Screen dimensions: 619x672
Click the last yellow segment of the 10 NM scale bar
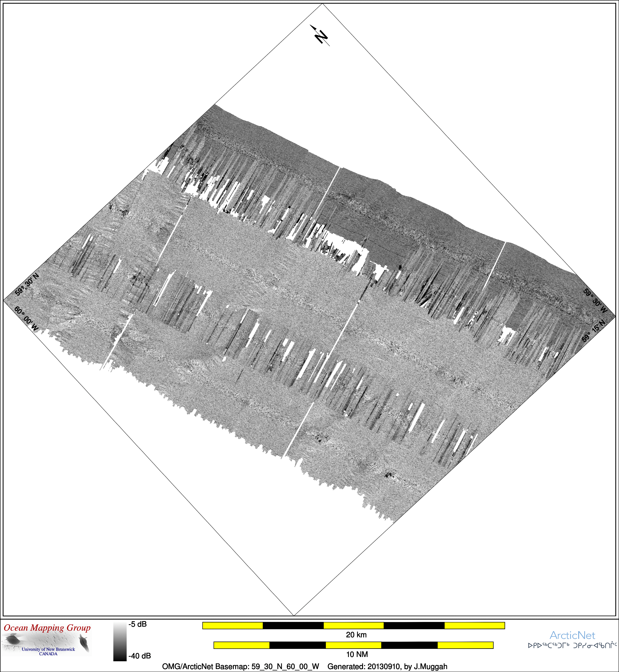click(465, 645)
